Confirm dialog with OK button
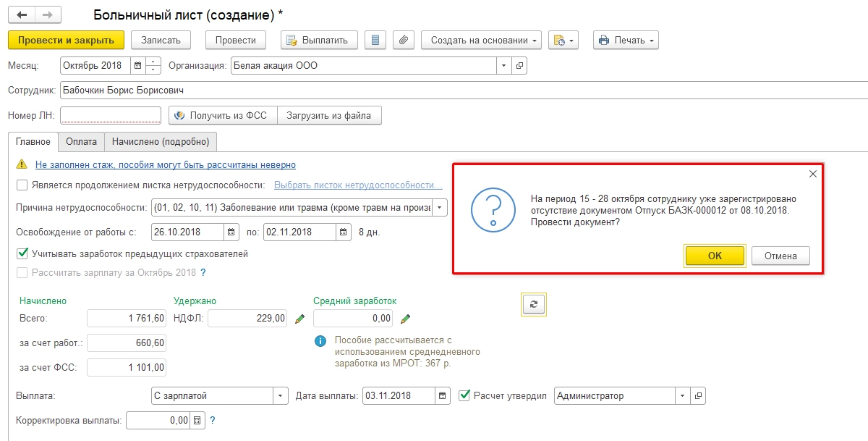 coord(715,256)
